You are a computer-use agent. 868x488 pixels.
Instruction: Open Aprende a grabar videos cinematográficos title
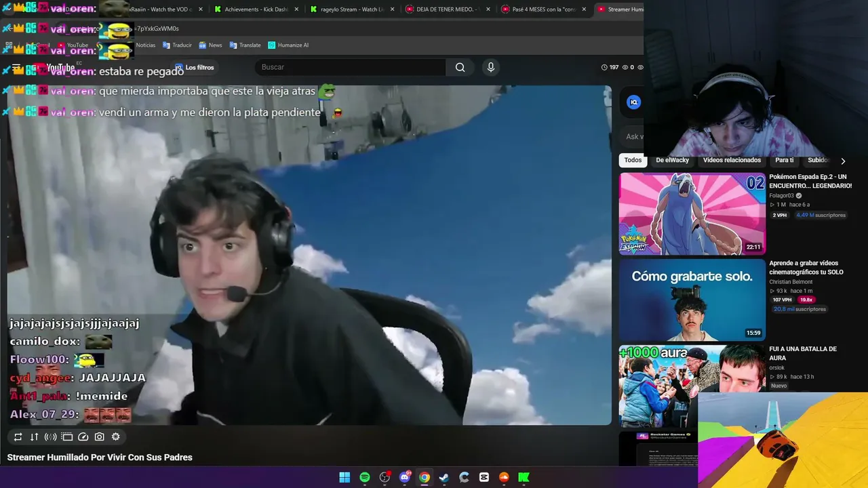(x=806, y=268)
